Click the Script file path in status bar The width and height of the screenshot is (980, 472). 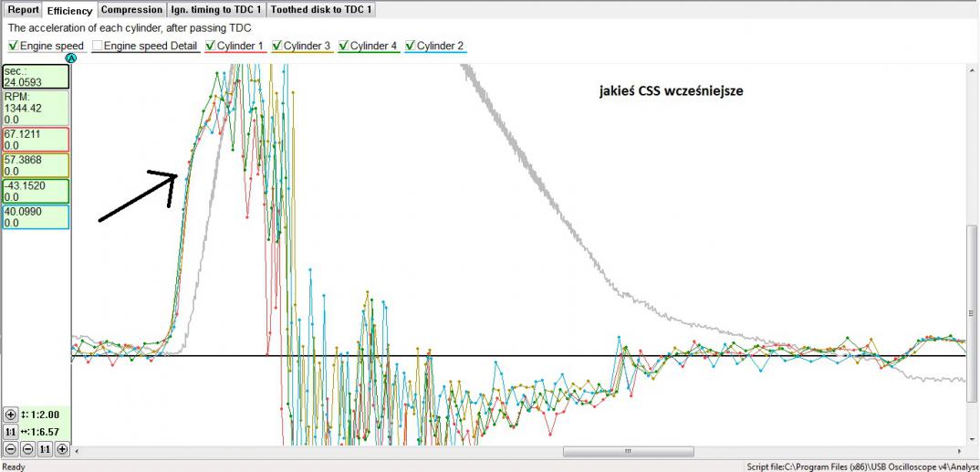[862, 467]
